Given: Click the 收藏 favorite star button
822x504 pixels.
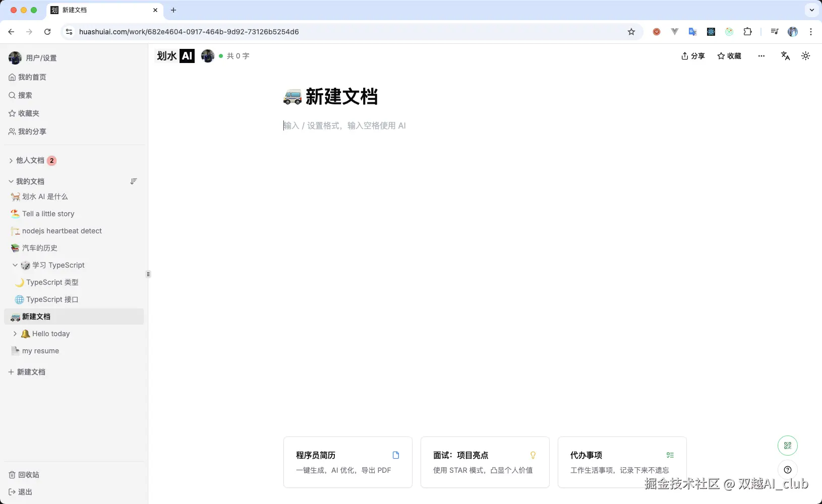Looking at the screenshot, I should [729, 56].
